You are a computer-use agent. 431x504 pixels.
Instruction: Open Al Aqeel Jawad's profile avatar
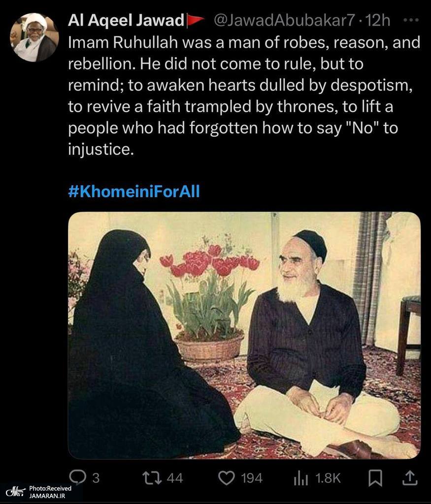(34, 37)
